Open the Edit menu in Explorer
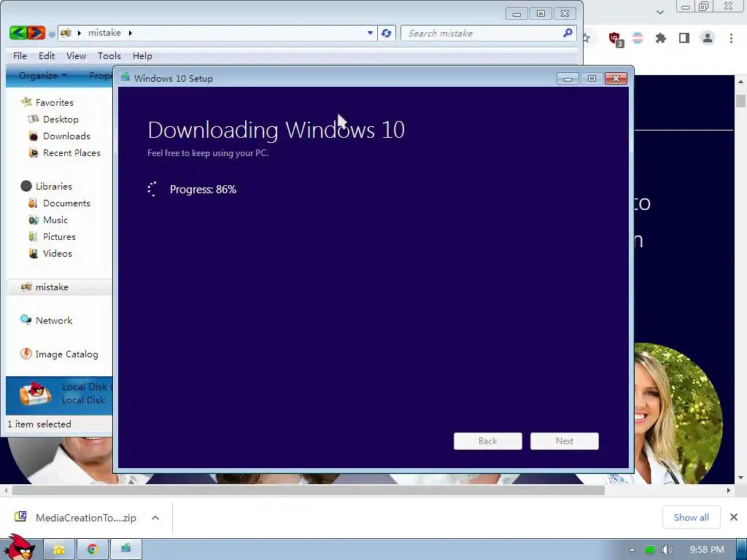The height and width of the screenshot is (560, 747). [x=47, y=55]
